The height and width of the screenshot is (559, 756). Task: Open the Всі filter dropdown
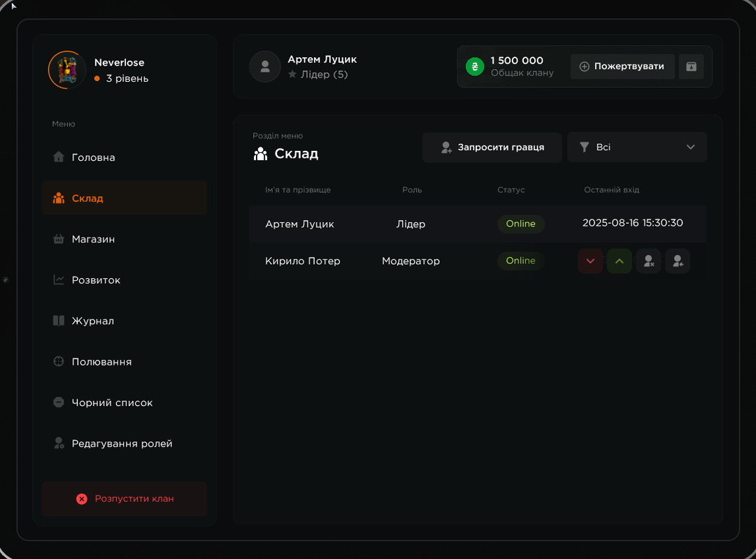(x=637, y=147)
